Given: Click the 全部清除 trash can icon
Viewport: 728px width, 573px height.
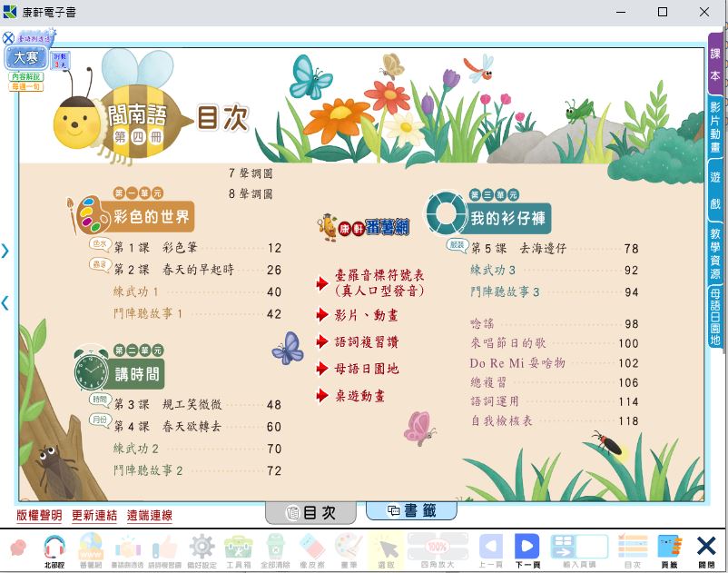Looking at the screenshot, I should [275, 550].
